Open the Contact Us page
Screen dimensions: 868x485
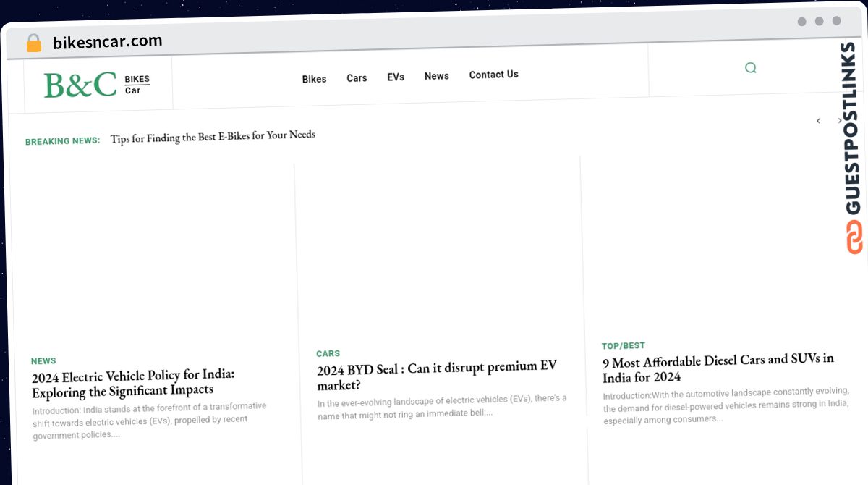tap(493, 75)
